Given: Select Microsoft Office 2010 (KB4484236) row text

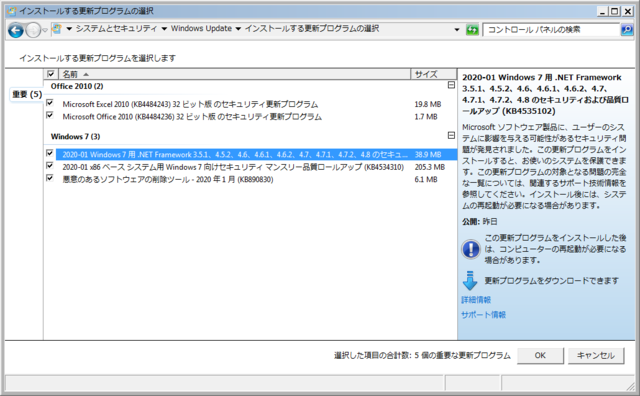Looking at the screenshot, I should (x=192, y=117).
